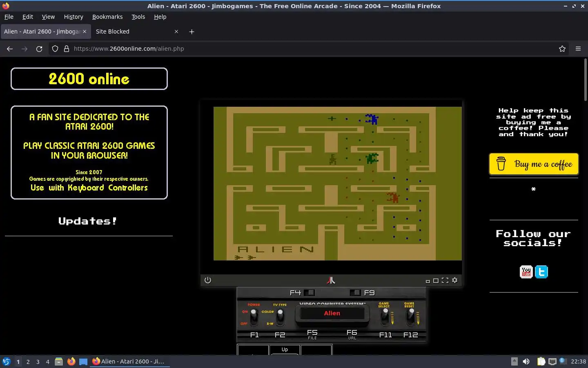Click the blue desktop icon in taskbar

(83, 361)
